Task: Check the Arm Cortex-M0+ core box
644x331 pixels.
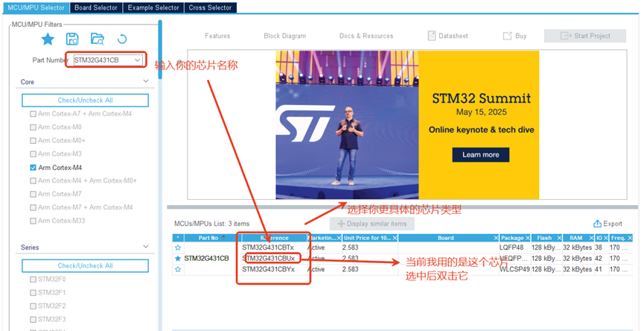Action: pyautogui.click(x=33, y=141)
